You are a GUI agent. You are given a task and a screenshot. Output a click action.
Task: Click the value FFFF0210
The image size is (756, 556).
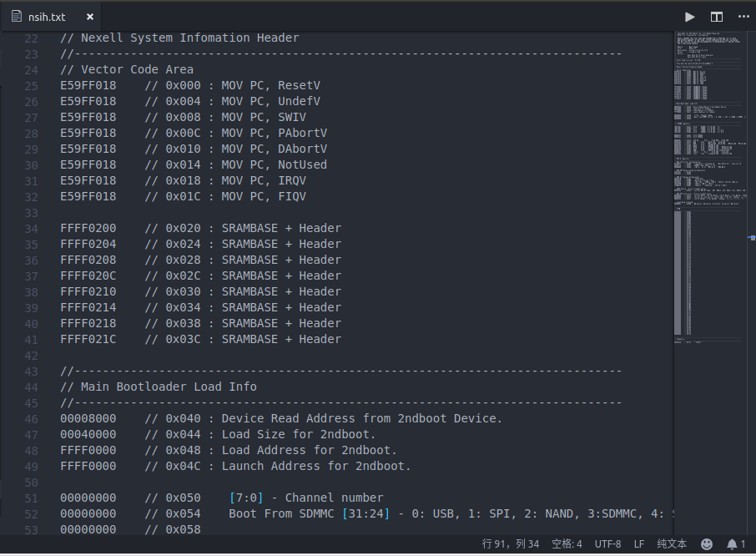coord(88,291)
